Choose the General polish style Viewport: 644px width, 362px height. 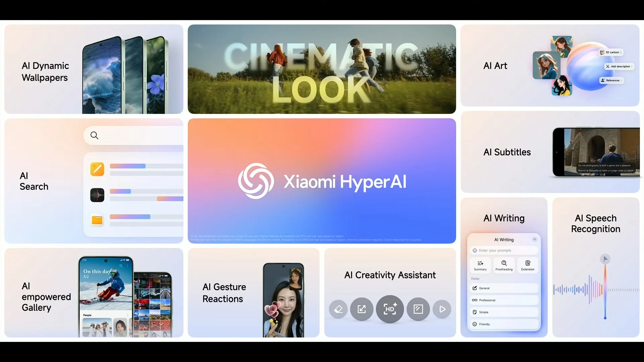(x=504, y=288)
